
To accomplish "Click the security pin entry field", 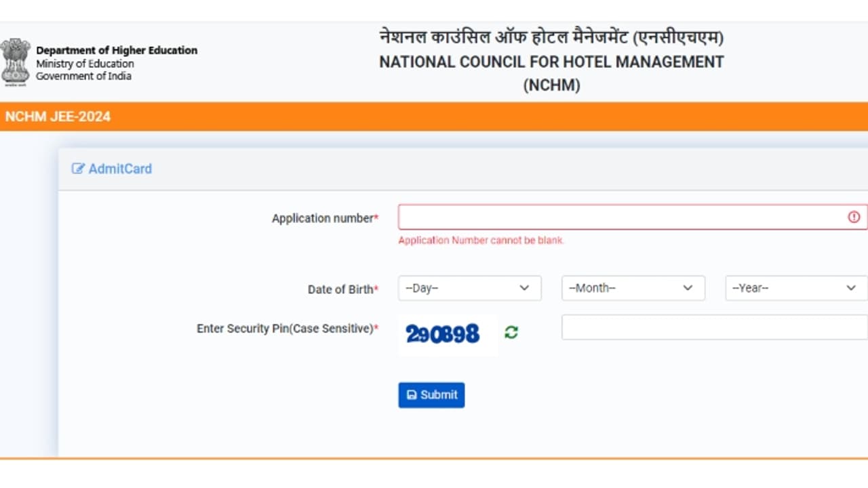I will [x=712, y=327].
